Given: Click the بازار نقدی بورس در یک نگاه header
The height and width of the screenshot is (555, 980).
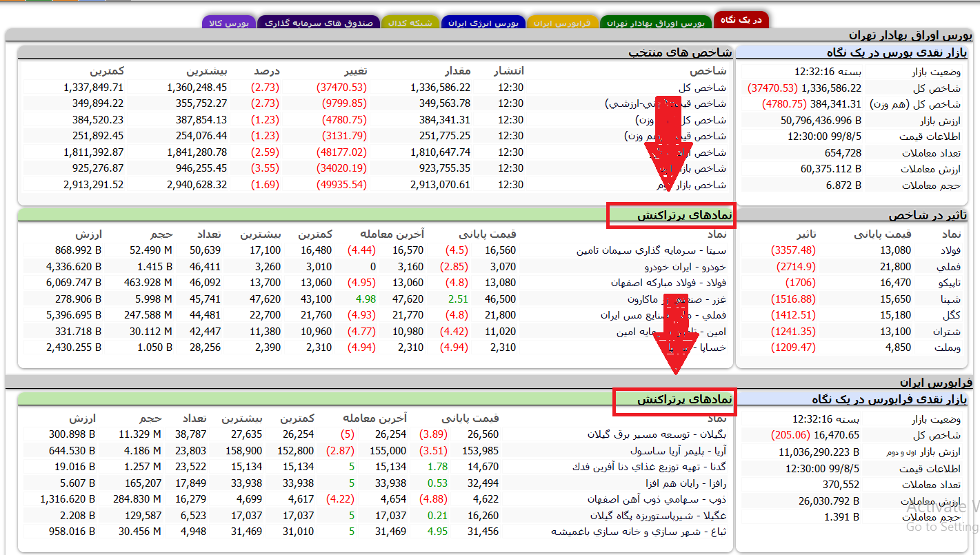Looking at the screenshot, I should point(897,52).
